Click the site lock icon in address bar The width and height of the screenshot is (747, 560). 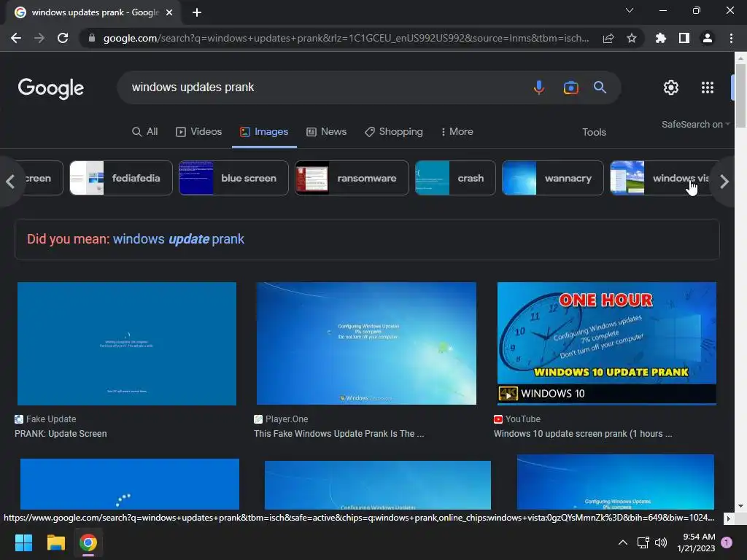pyautogui.click(x=92, y=38)
